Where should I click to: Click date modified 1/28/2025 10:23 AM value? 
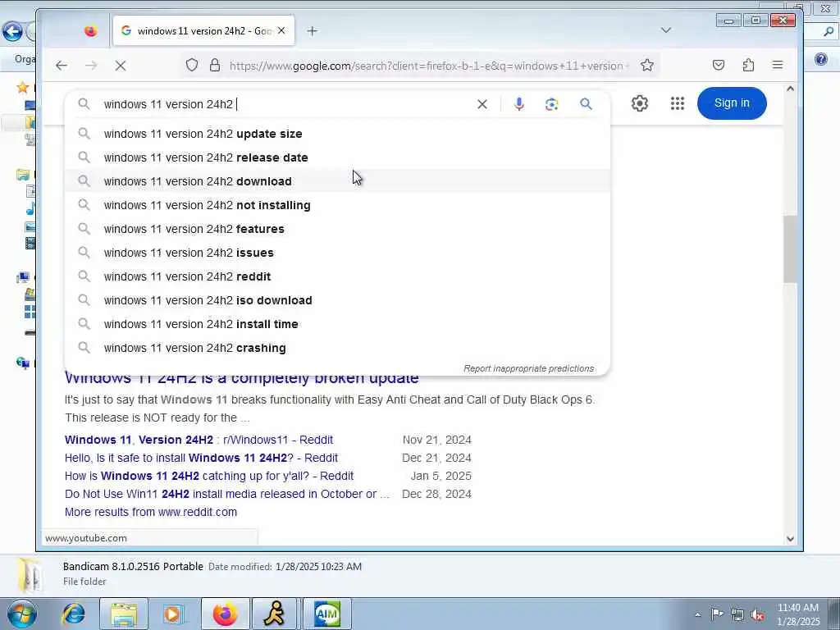(319, 567)
